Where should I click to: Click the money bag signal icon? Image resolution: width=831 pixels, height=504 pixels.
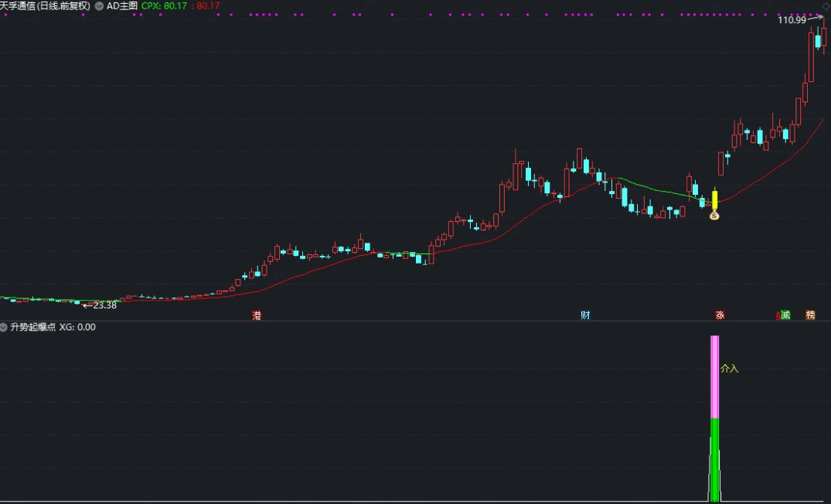point(714,215)
